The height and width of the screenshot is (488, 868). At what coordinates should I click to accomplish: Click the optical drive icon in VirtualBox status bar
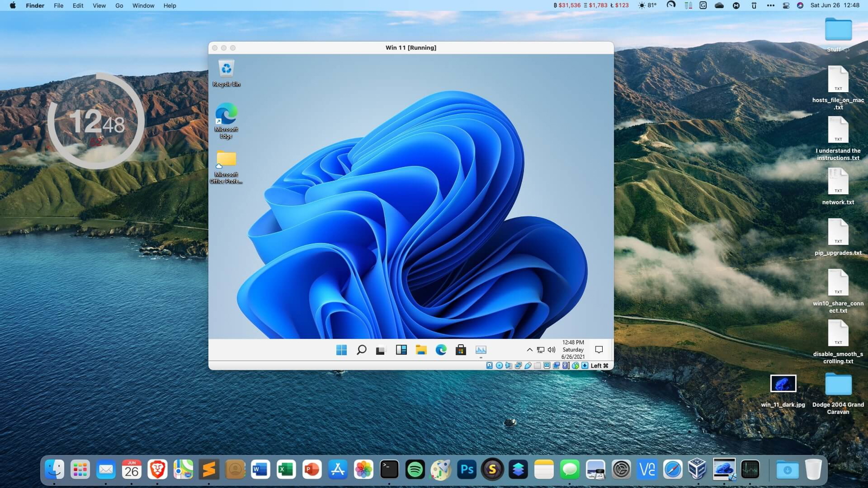(500, 365)
